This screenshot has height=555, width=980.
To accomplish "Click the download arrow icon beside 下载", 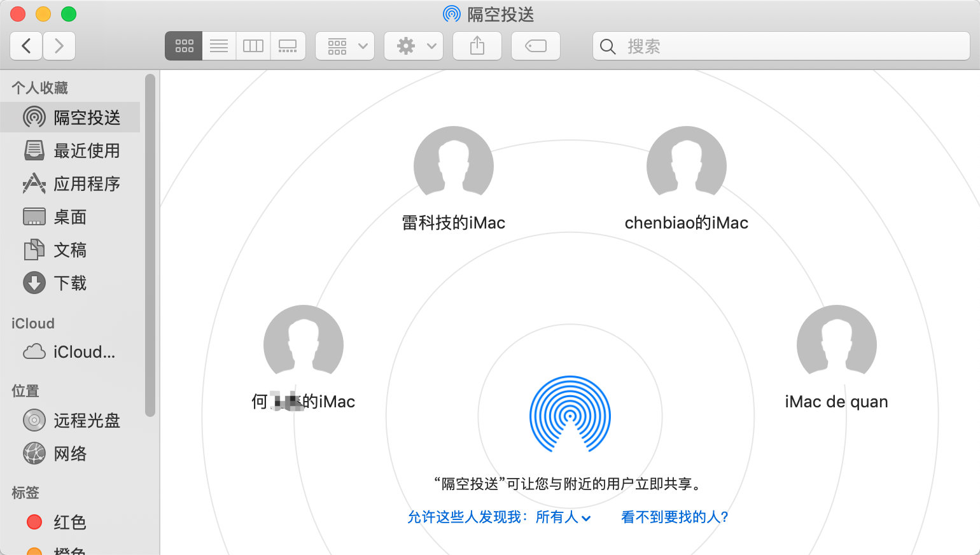I will (x=34, y=283).
